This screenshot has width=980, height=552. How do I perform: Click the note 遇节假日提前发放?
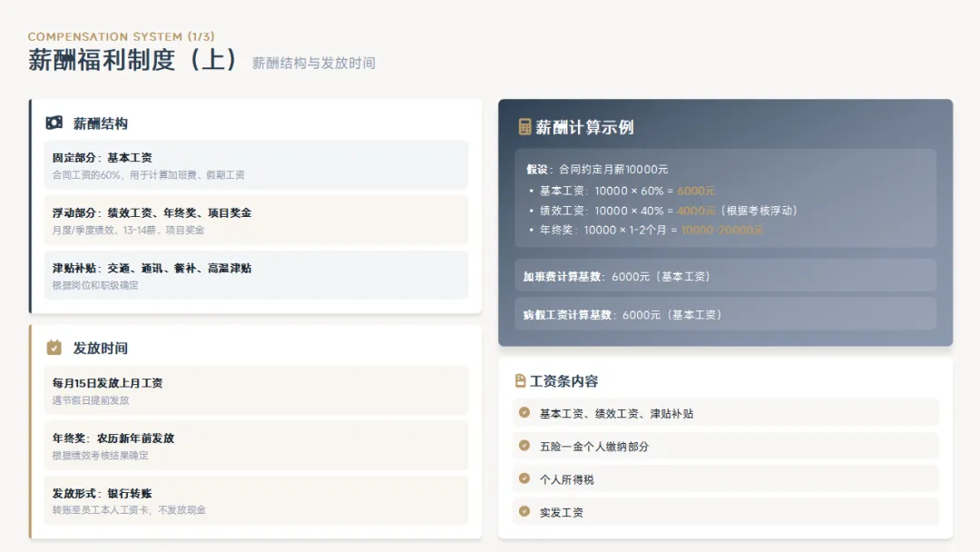pos(91,400)
